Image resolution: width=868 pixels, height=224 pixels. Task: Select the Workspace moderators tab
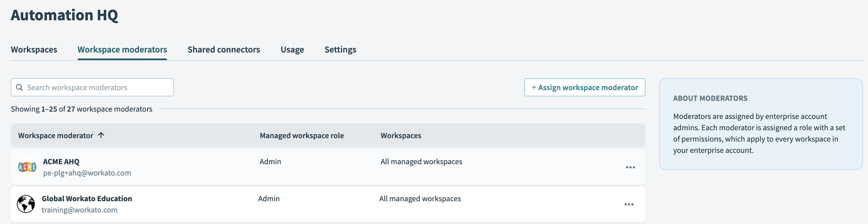click(122, 50)
